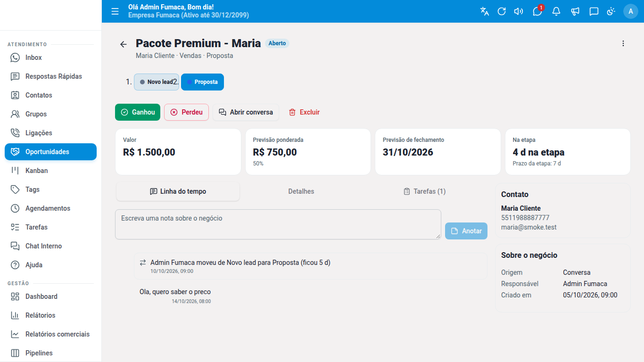The height and width of the screenshot is (362, 644).
Task: Open Ligações in the sidebar
Action: coord(50,133)
